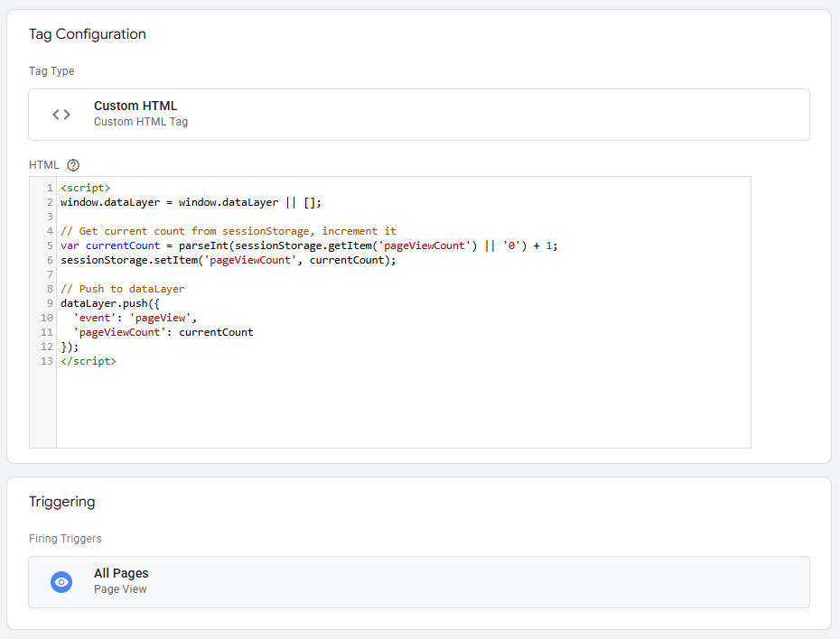Click the Custom HTML code brackets icon

click(61, 115)
